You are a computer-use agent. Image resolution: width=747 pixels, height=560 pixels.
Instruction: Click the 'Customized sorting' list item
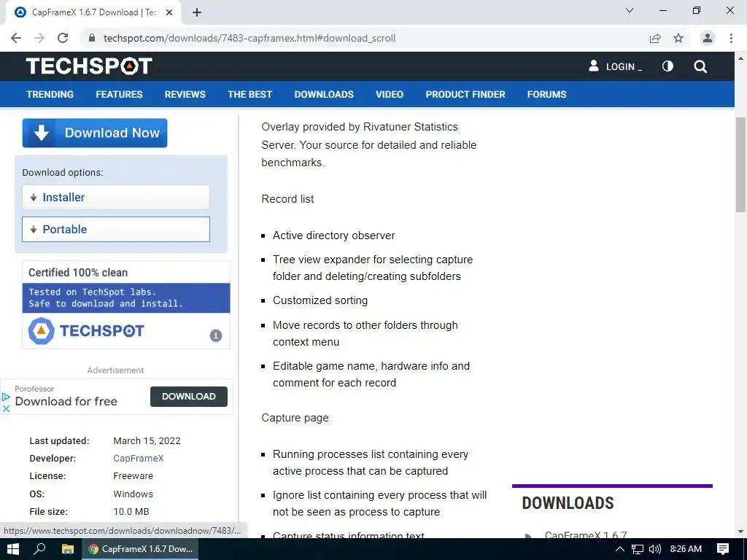[320, 300]
